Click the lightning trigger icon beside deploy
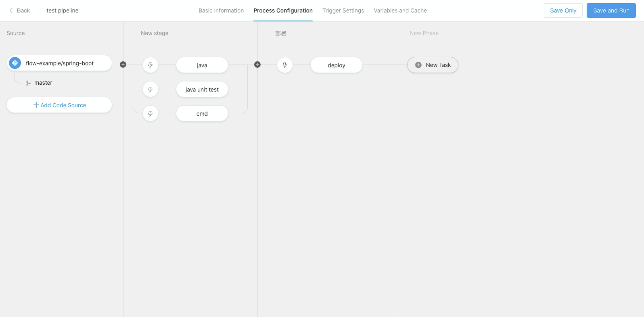Image resolution: width=644 pixels, height=317 pixels. (x=285, y=65)
